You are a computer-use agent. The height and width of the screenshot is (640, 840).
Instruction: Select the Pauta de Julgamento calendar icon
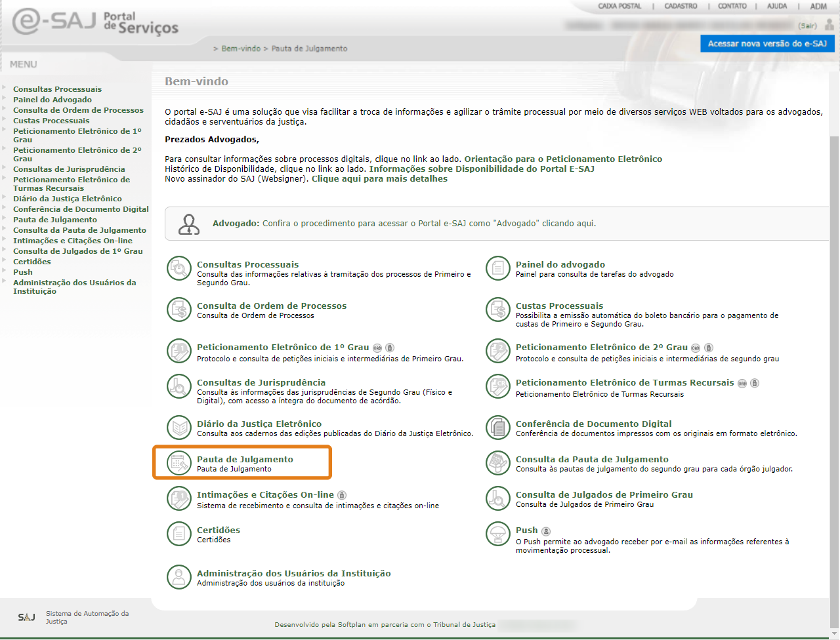pos(178,463)
